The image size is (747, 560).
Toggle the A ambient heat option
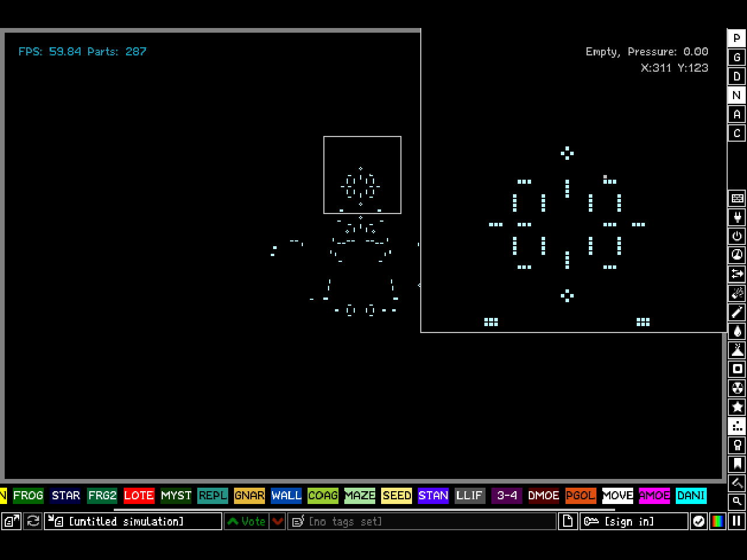736,114
